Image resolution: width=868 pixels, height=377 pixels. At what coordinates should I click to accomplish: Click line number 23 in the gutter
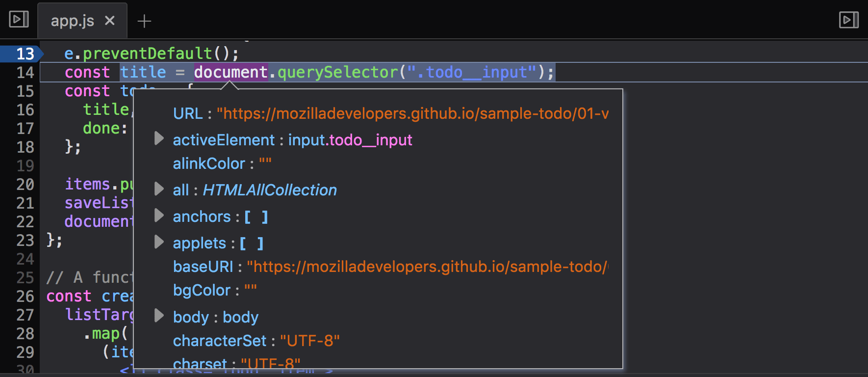point(25,240)
